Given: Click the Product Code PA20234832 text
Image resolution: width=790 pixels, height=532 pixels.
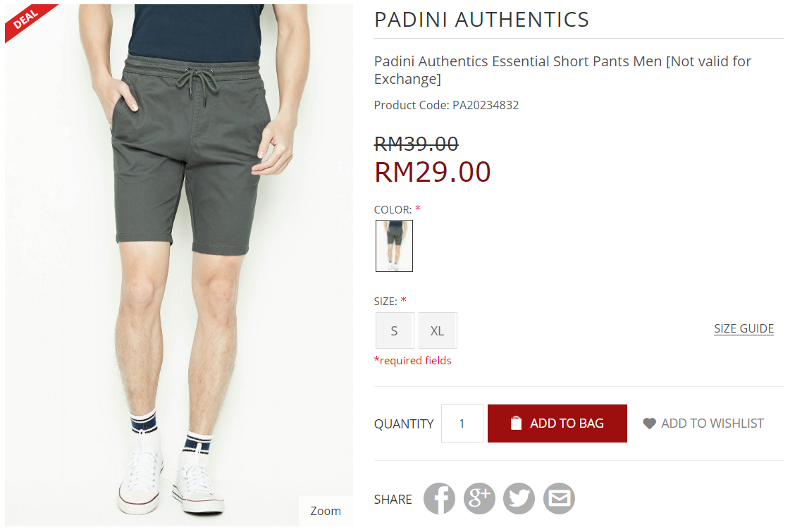Looking at the screenshot, I should click(x=446, y=105).
